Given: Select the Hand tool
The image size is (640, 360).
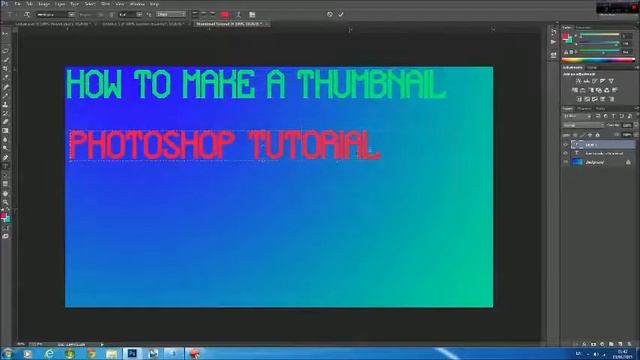Looking at the screenshot, I should [5, 193].
